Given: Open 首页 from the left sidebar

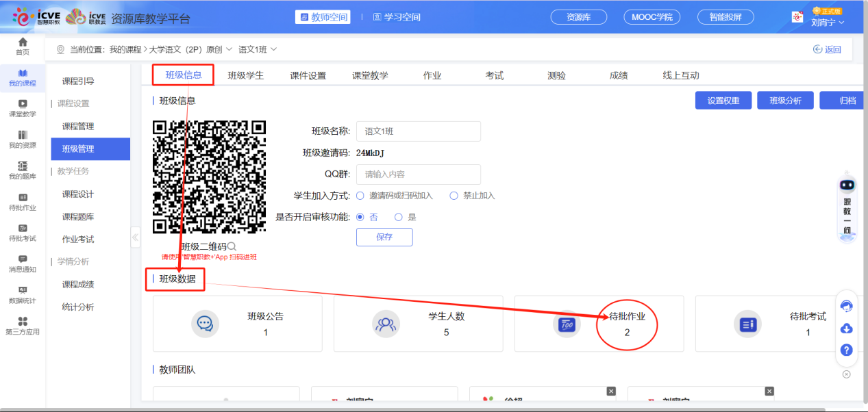Looking at the screenshot, I should pos(21,46).
